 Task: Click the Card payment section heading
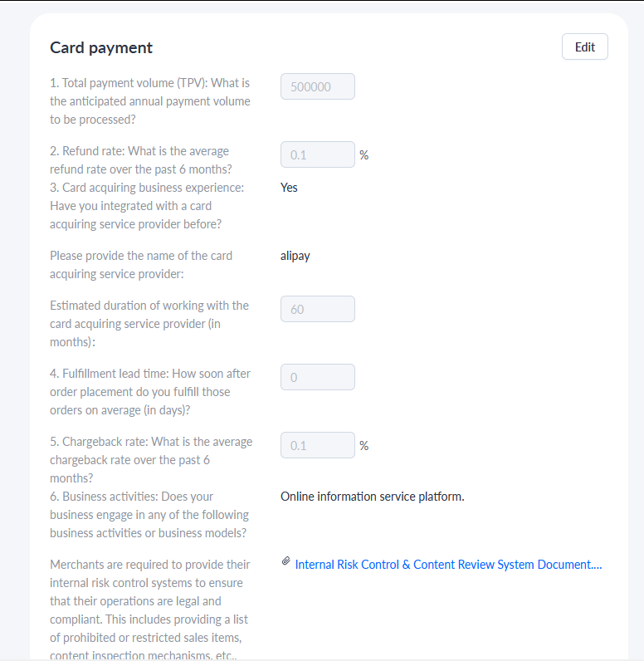pos(101,47)
